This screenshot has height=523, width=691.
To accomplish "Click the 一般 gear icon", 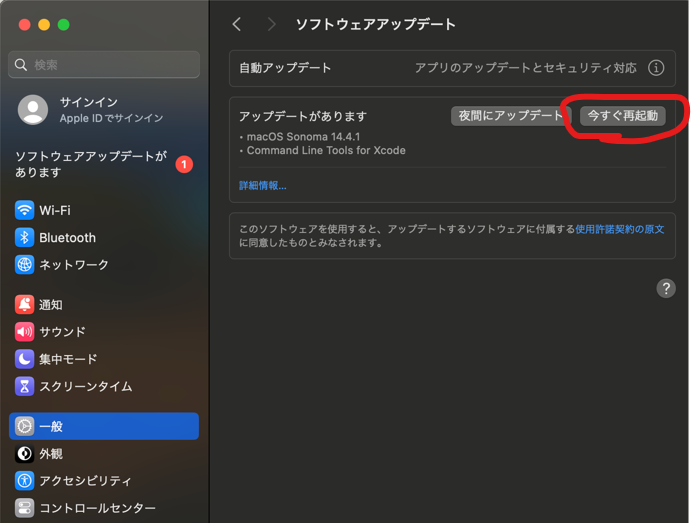I will (24, 426).
